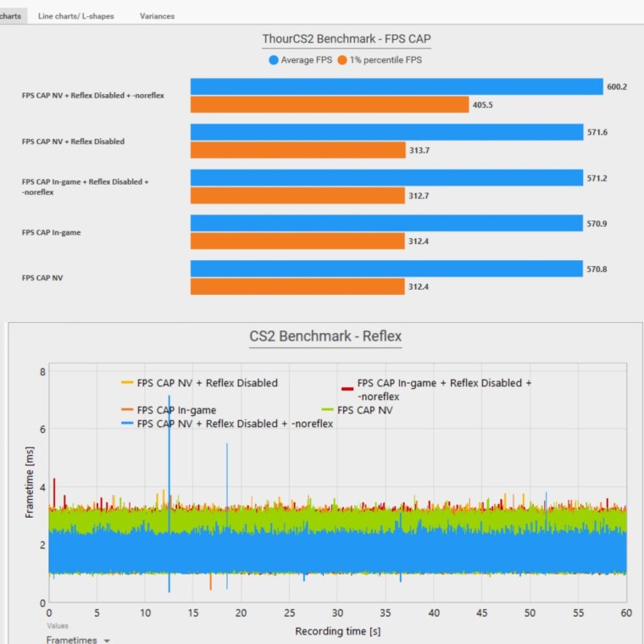This screenshot has height=644, width=644.
Task: Toggle the green FPS CAP NV legend entry
Action: point(358,410)
